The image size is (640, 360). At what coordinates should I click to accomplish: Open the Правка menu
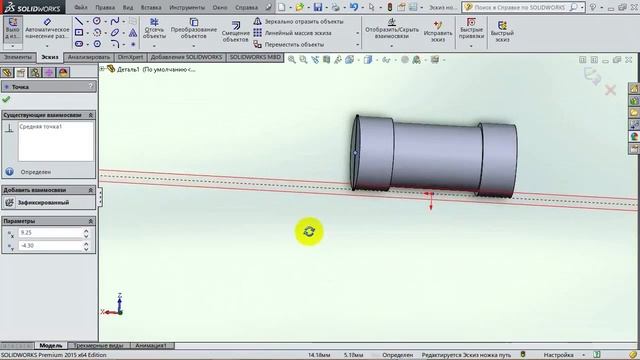105,7
